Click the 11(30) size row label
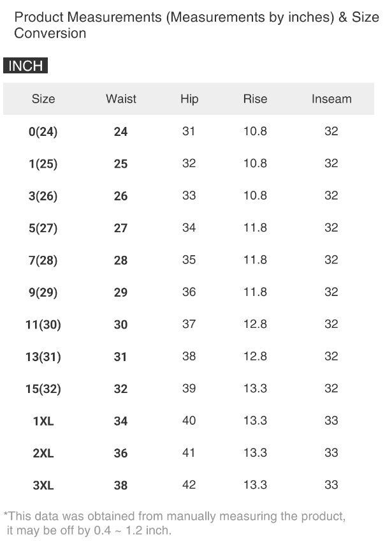This screenshot has width=392, height=541. pyautogui.click(x=43, y=325)
